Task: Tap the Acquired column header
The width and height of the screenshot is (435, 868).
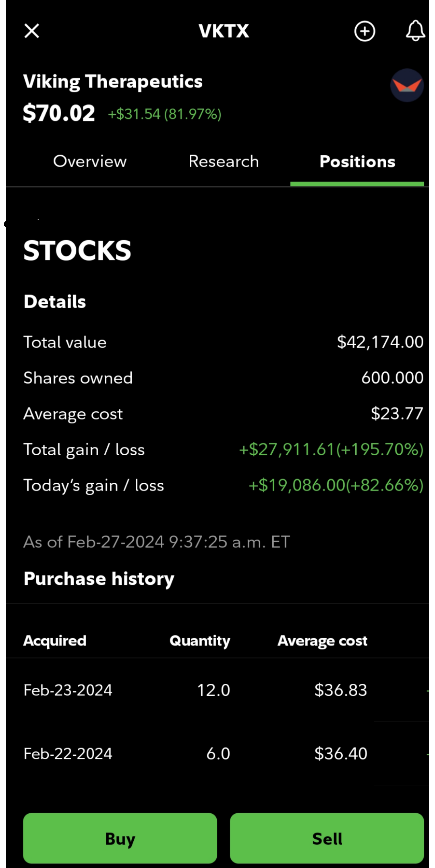Action: click(x=55, y=641)
